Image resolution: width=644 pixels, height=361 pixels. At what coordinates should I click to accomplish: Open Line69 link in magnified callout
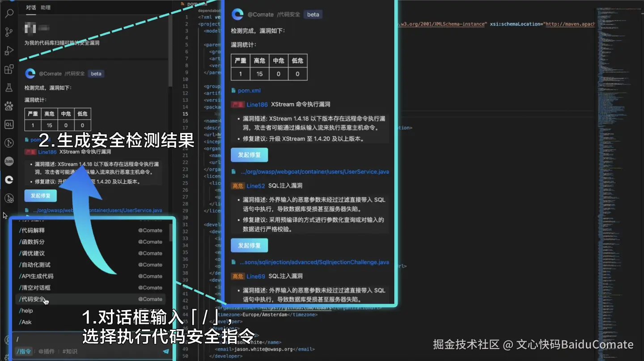pyautogui.click(x=256, y=277)
